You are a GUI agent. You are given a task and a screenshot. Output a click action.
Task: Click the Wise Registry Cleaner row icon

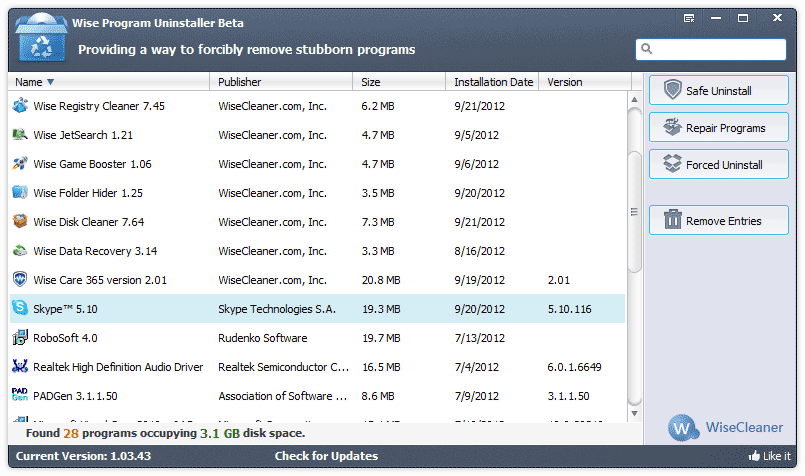tap(20, 105)
